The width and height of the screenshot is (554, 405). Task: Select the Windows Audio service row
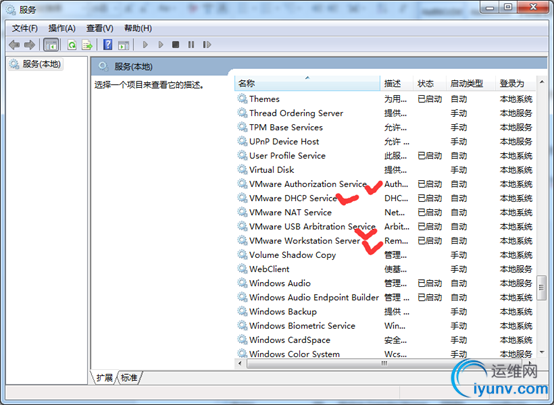[385, 283]
